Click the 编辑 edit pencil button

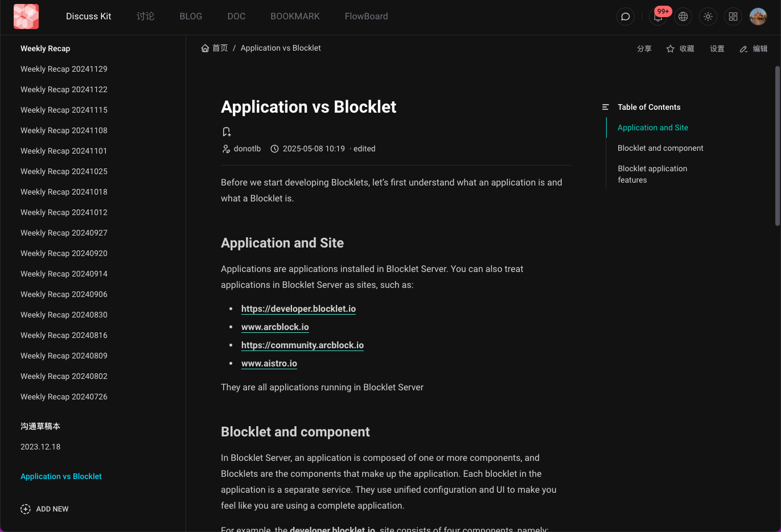pyautogui.click(x=754, y=49)
